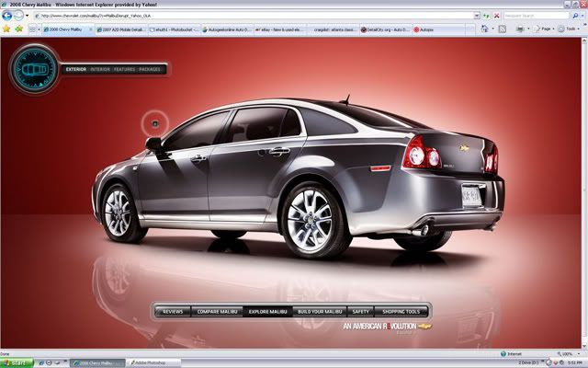Click the car top-view dial icon
Image resolution: width=588 pixels, height=368 pixels.
(x=35, y=69)
